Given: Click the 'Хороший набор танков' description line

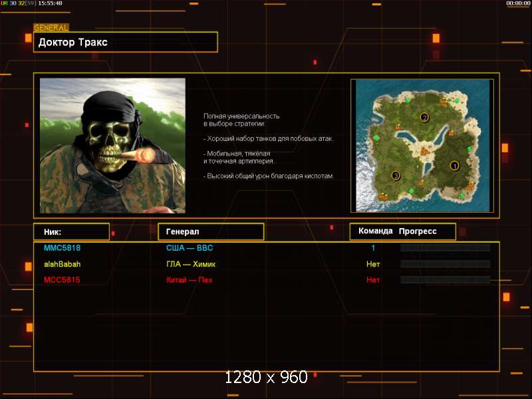Looking at the screenshot, I should 269,138.
